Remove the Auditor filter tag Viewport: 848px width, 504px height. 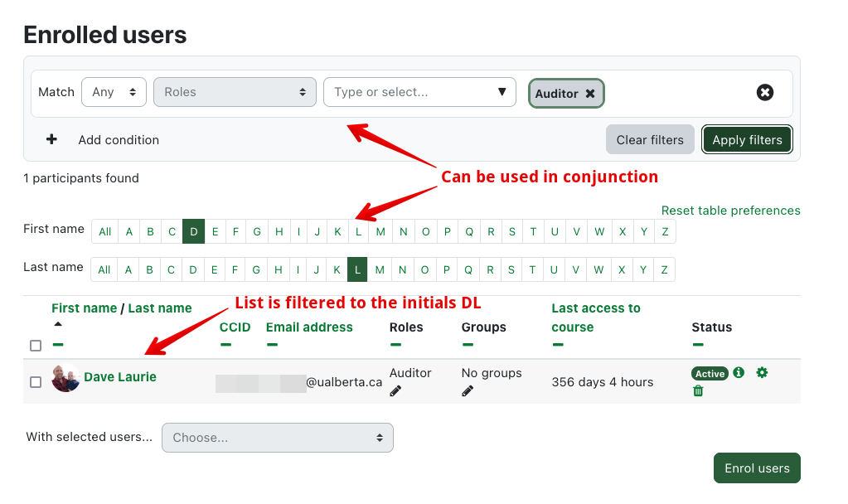tap(590, 94)
